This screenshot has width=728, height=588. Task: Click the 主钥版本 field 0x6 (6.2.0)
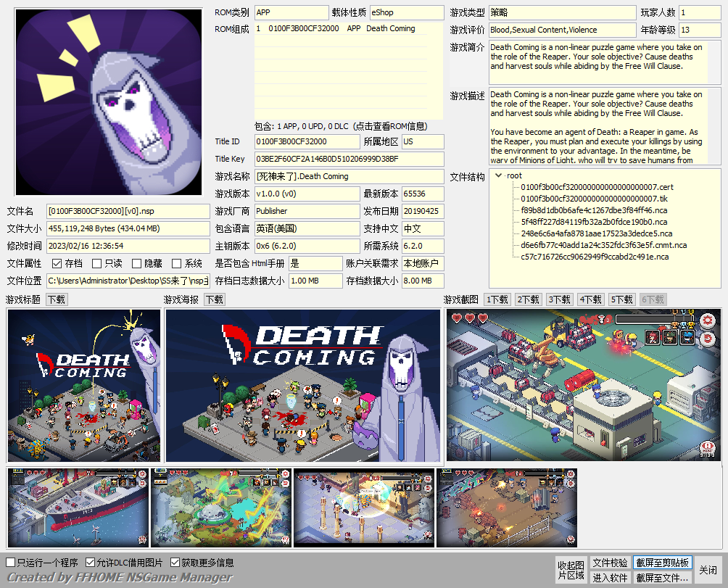pos(307,246)
